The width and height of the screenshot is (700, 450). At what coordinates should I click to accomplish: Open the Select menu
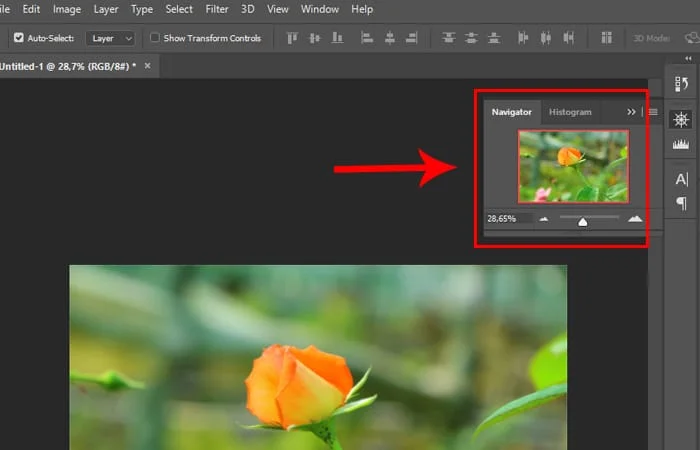click(179, 9)
